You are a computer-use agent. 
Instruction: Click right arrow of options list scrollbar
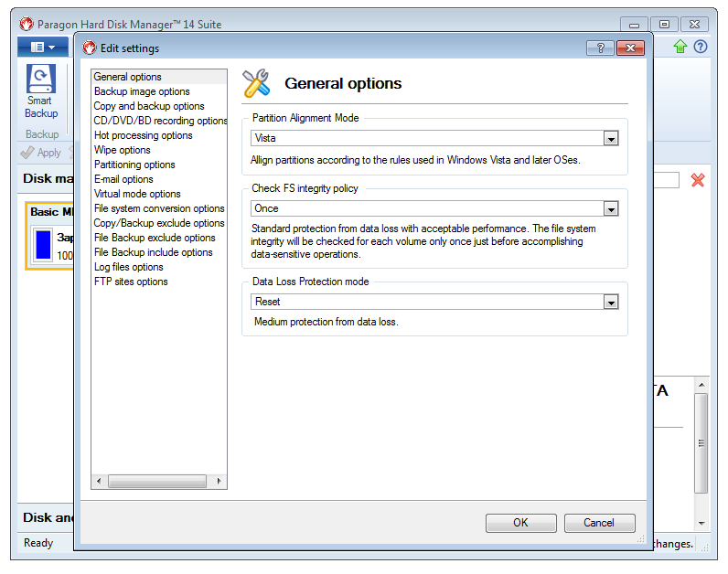coord(219,481)
